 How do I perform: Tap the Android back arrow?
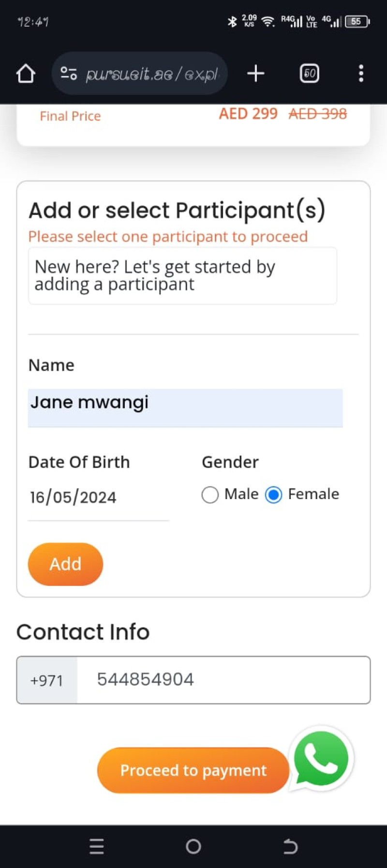(290, 846)
